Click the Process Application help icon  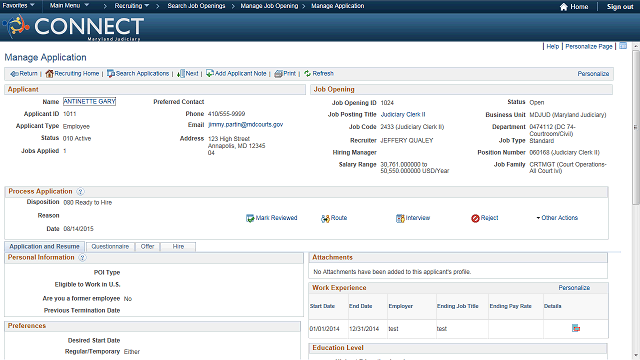[x=80, y=191]
